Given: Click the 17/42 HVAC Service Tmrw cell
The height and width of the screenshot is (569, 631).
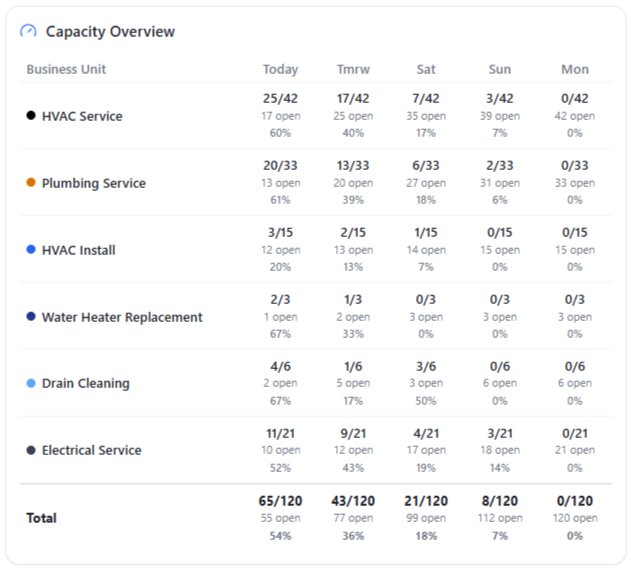Looking at the screenshot, I should click(353, 115).
